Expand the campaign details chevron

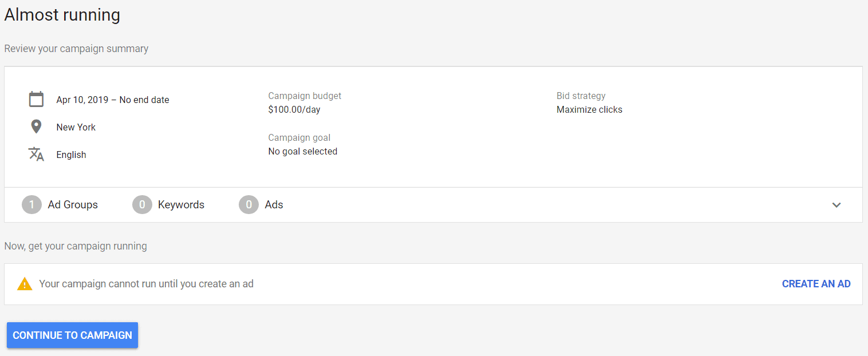[x=837, y=204]
